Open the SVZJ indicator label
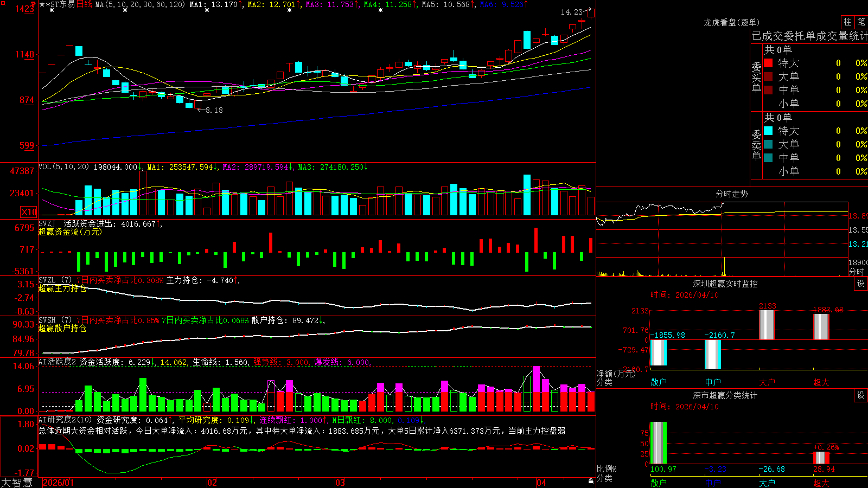868x488 pixels. [47, 224]
